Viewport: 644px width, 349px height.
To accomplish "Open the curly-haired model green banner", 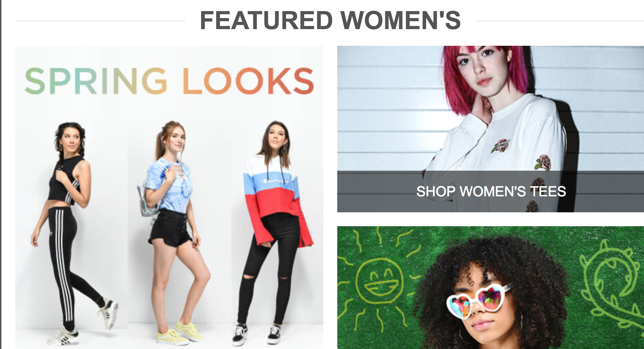I will click(x=491, y=288).
